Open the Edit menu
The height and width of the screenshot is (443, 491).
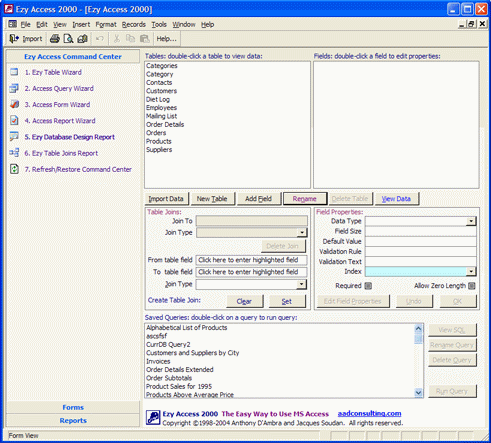tap(42, 25)
